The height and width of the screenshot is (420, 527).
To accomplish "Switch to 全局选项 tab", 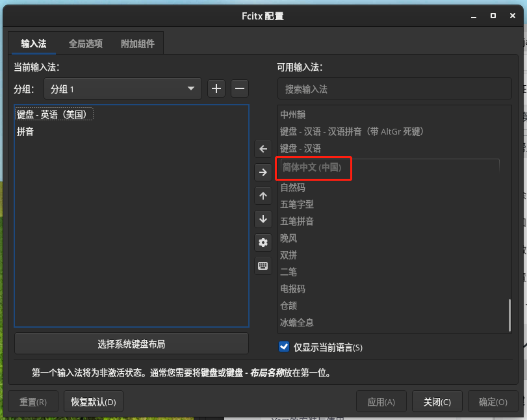I will click(86, 44).
